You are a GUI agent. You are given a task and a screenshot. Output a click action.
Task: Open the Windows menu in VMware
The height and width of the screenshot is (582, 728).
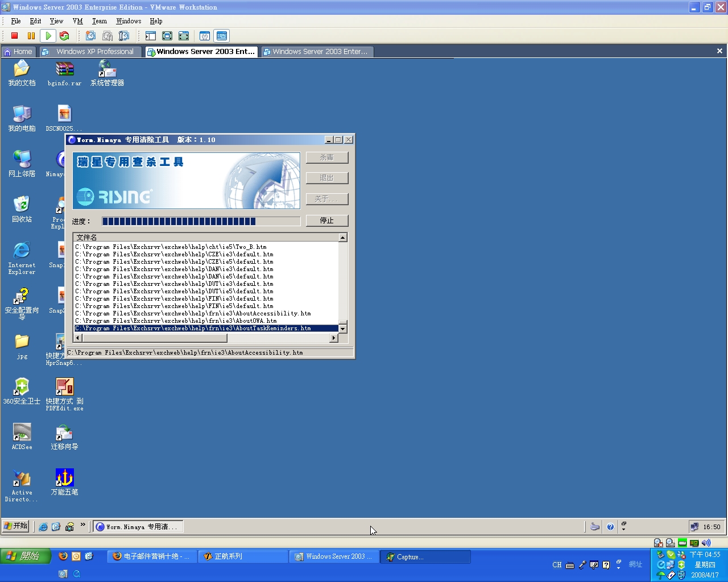click(129, 21)
